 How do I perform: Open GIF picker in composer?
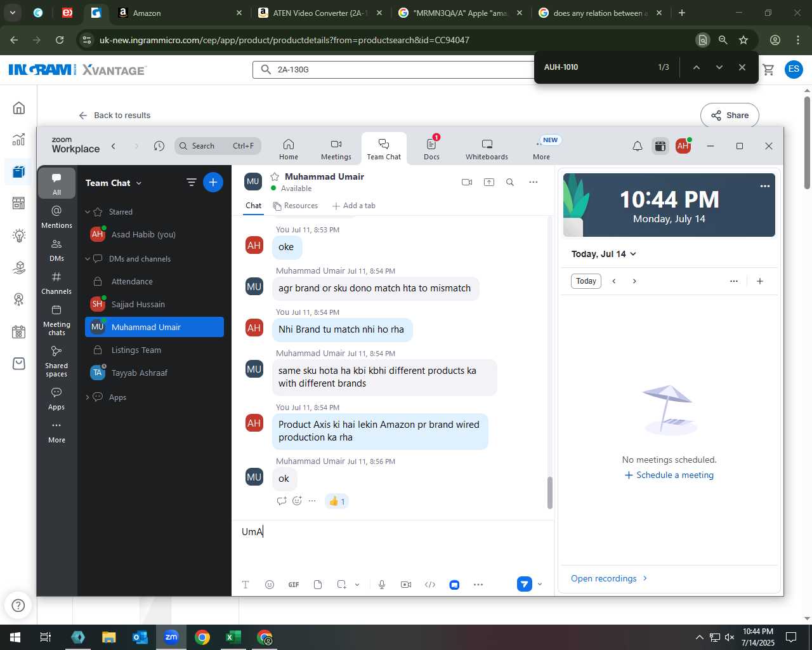(294, 585)
